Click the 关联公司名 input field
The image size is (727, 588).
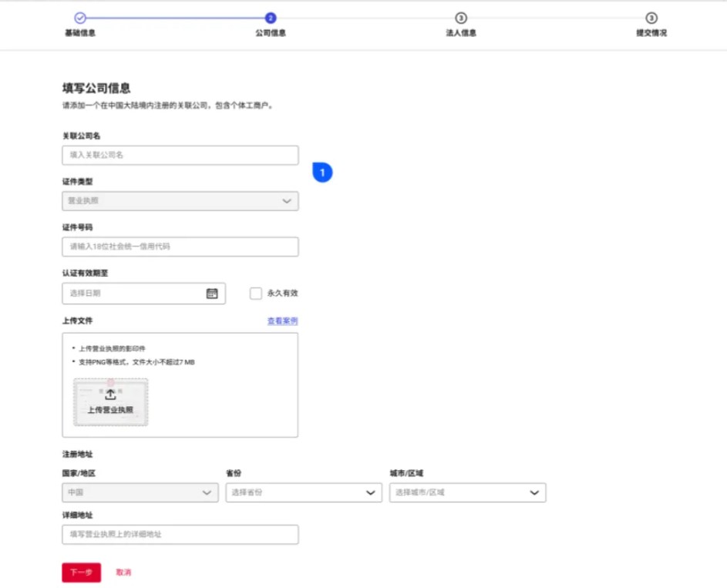click(x=180, y=155)
